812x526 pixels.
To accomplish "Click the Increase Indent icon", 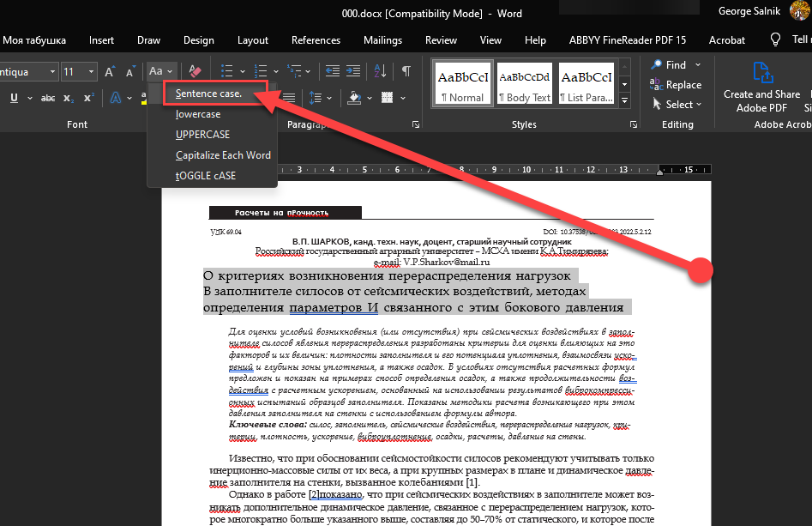I will coord(355,71).
